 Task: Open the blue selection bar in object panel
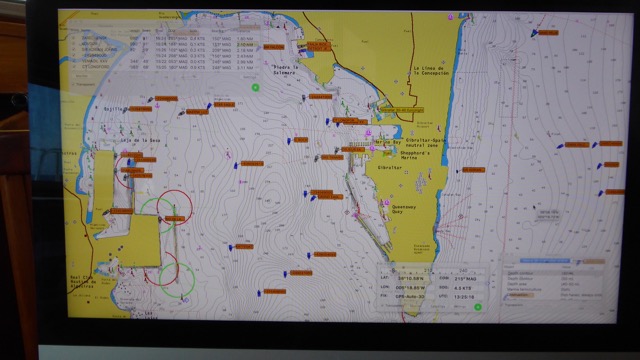544,260
